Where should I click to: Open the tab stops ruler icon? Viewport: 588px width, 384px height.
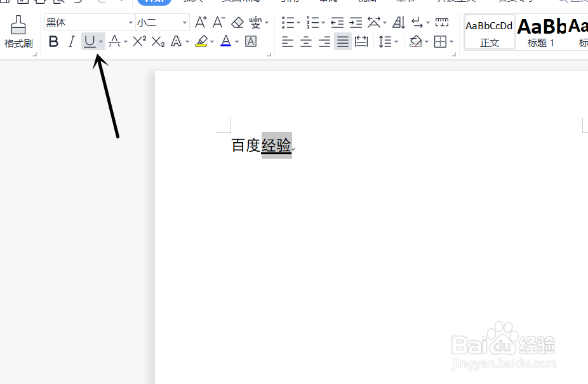(442, 22)
